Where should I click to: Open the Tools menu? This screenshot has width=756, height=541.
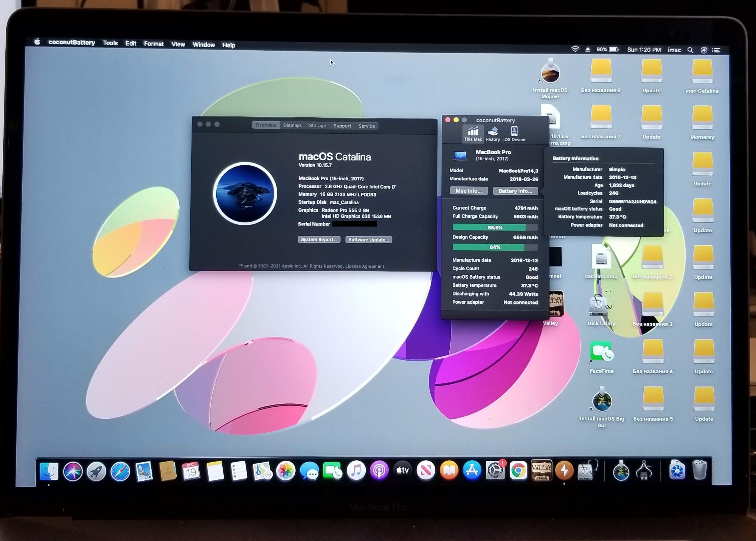(110, 43)
